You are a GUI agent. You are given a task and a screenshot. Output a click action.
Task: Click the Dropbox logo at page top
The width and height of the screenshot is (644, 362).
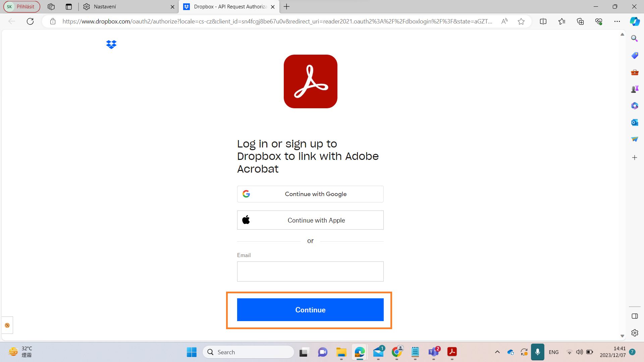point(111,44)
